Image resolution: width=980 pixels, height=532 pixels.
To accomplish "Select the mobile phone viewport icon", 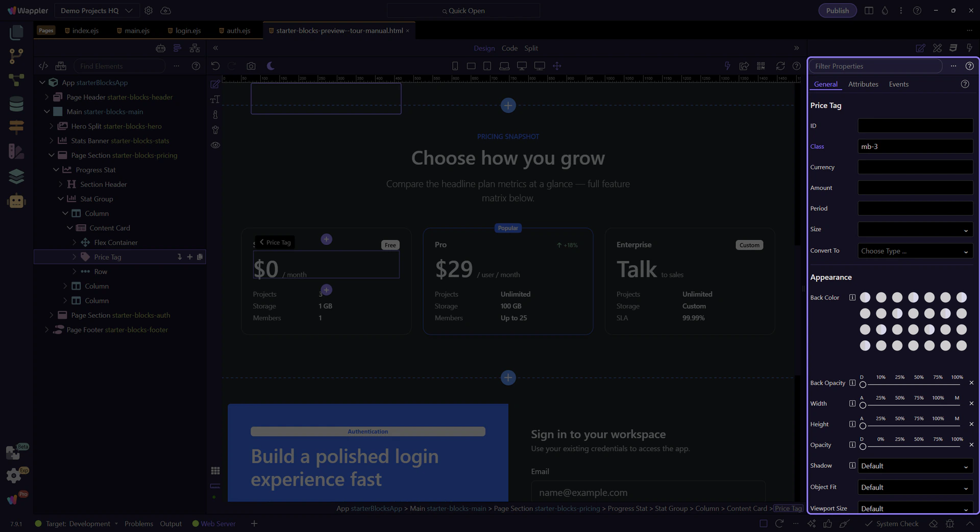I will coord(455,66).
